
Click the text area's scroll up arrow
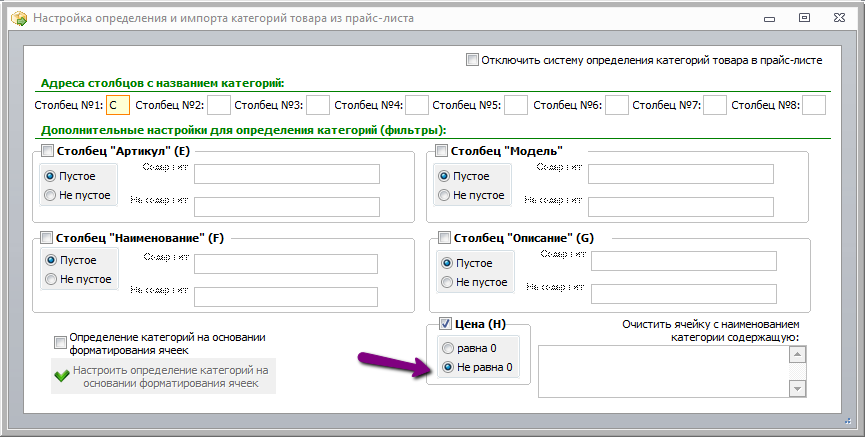pos(797,354)
